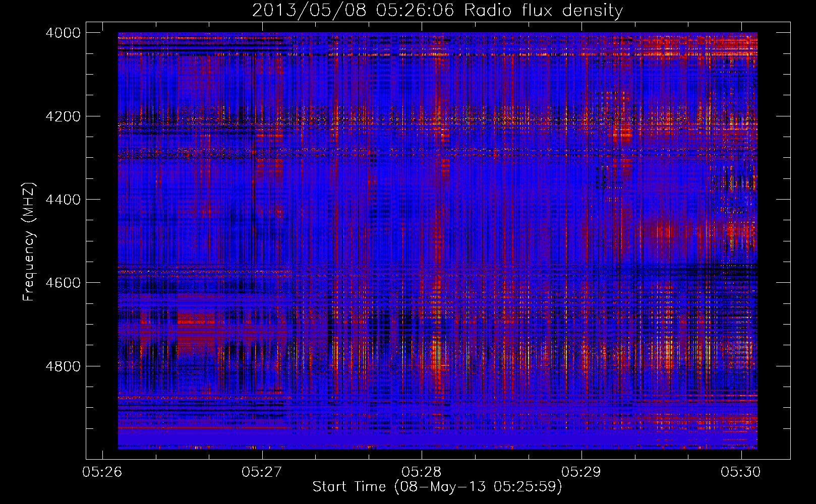Viewport: 816px width, 504px height.
Task: Click the "Frequency (MHZ)" axis label
Action: click(x=29, y=242)
